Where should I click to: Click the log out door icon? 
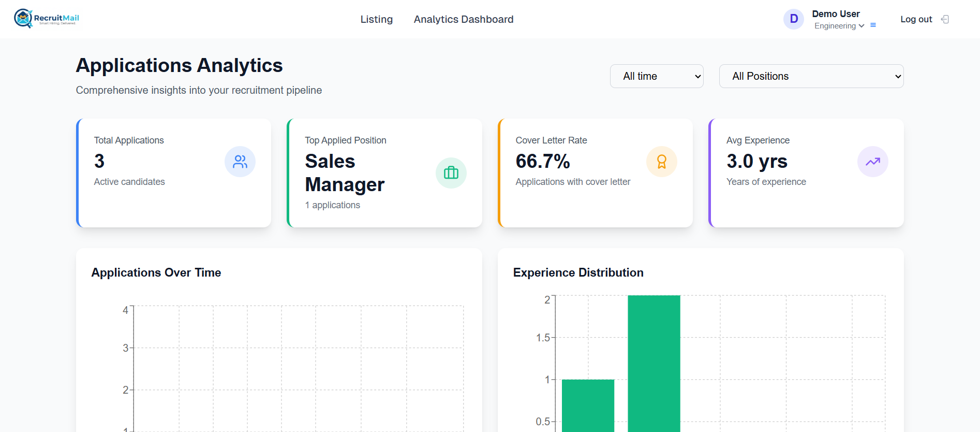(x=945, y=19)
